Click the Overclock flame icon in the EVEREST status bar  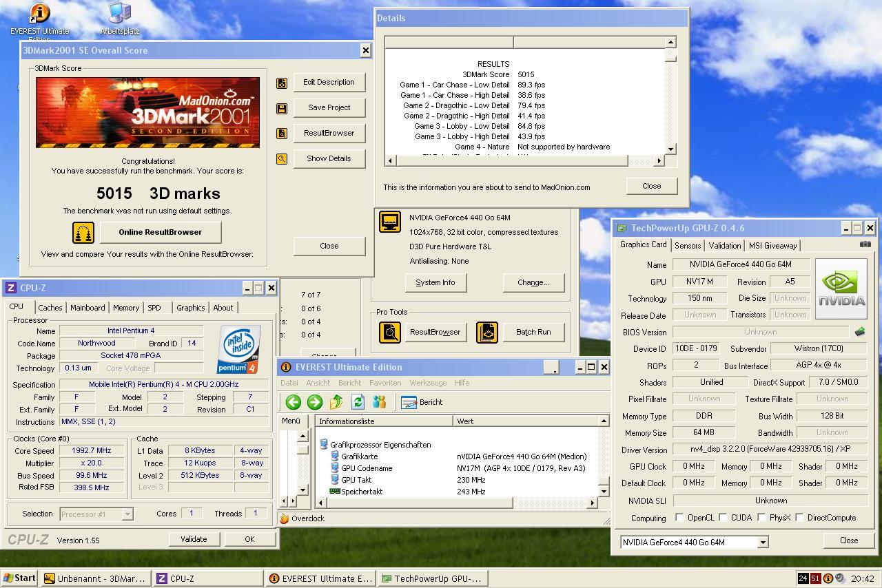tap(285, 518)
